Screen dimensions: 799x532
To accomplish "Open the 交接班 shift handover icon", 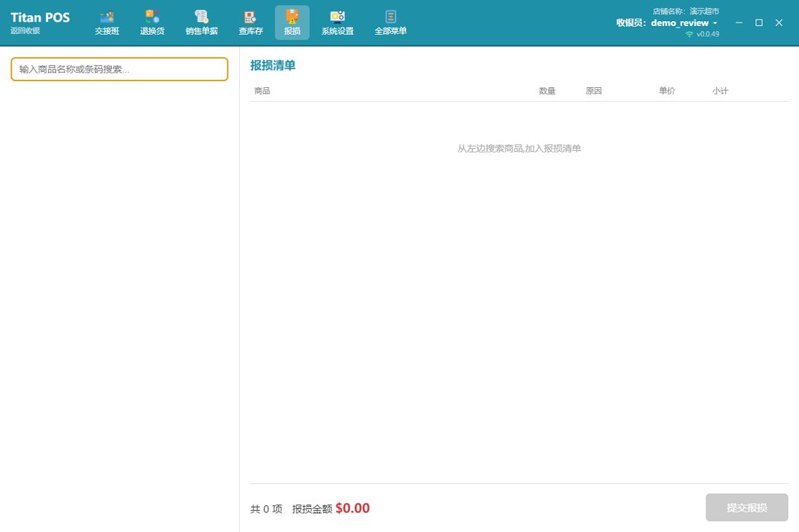I will pyautogui.click(x=107, y=22).
